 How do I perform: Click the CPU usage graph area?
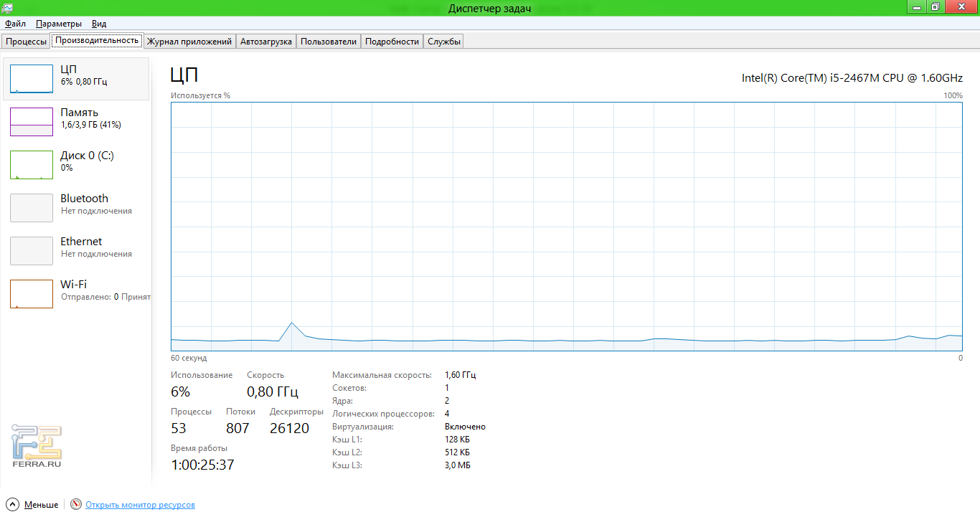[567, 226]
